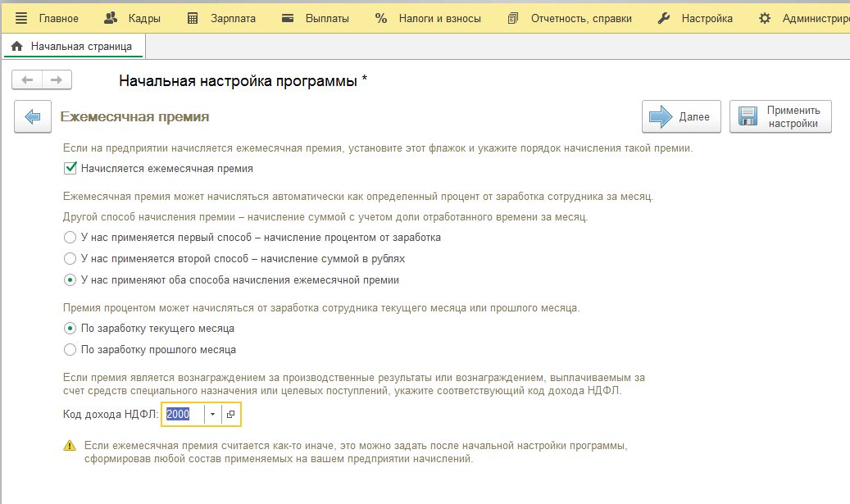
Task: Open the Налоги и взносы menu
Action: click(x=439, y=18)
